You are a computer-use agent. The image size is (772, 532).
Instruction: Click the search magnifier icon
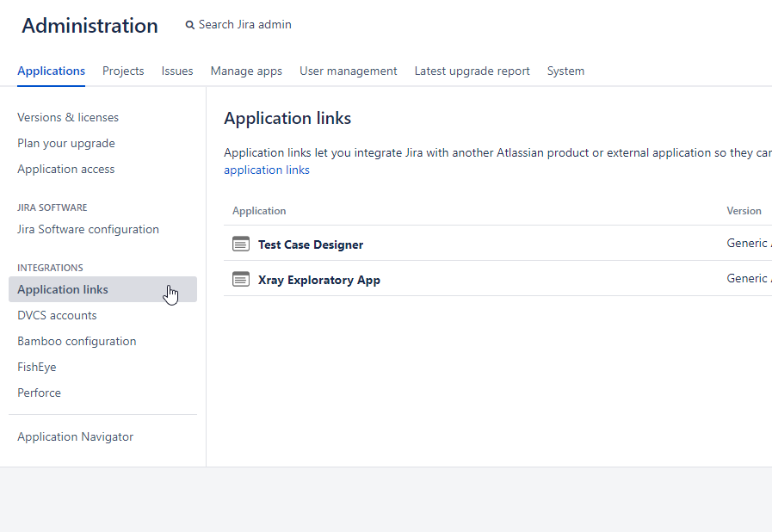[x=189, y=25]
